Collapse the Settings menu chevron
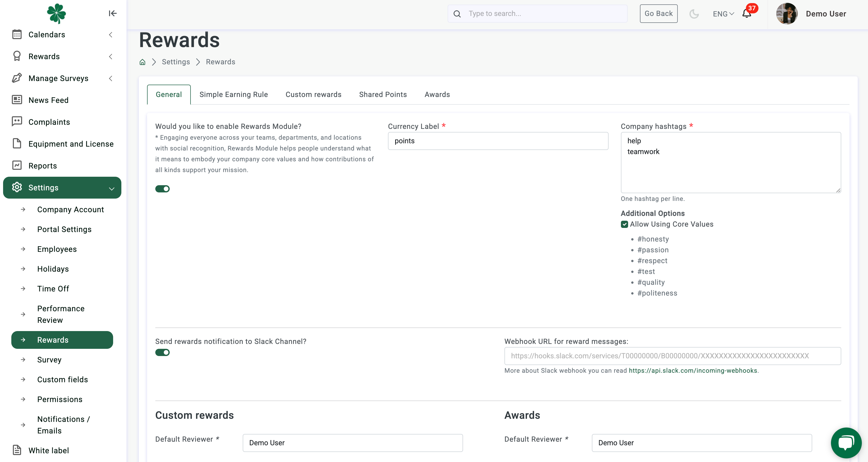 [x=112, y=189]
